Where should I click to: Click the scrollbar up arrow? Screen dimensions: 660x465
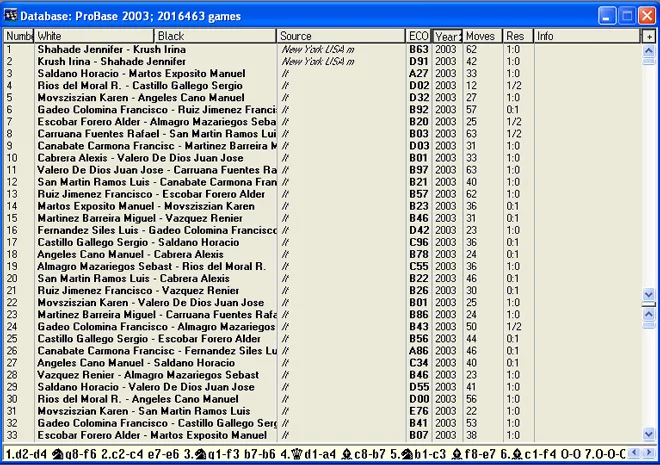pos(648,49)
